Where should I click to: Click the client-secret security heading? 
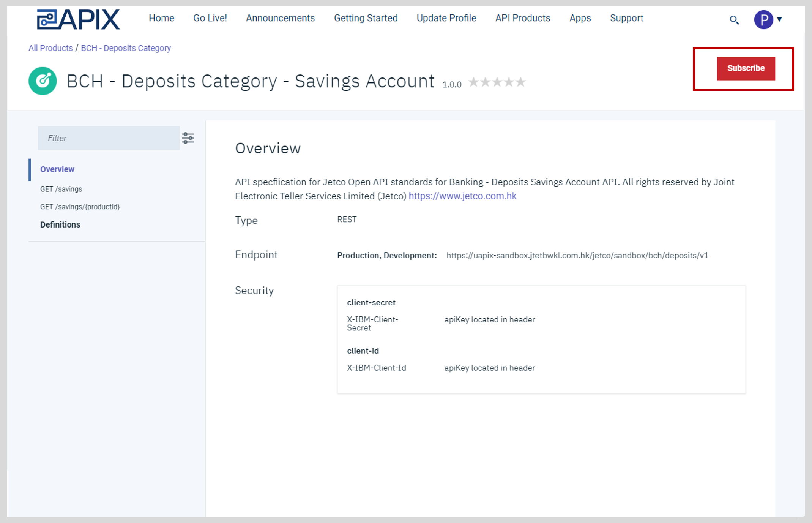point(371,302)
